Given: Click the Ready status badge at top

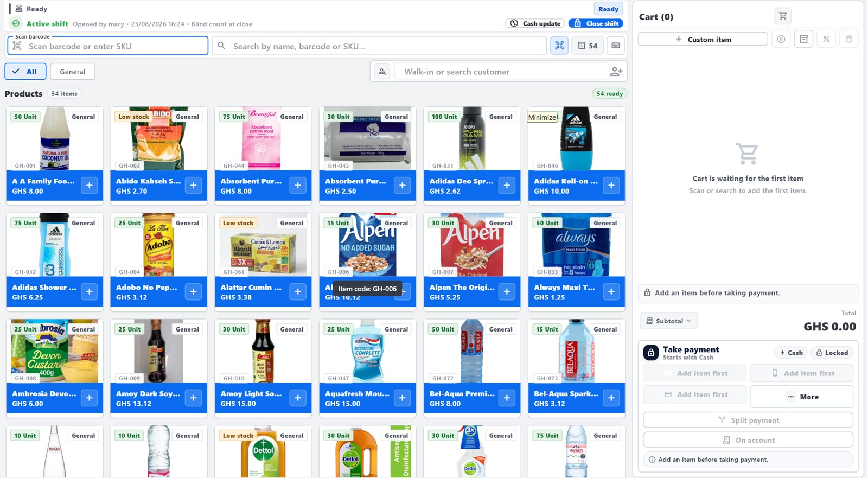Looking at the screenshot, I should pos(608,9).
